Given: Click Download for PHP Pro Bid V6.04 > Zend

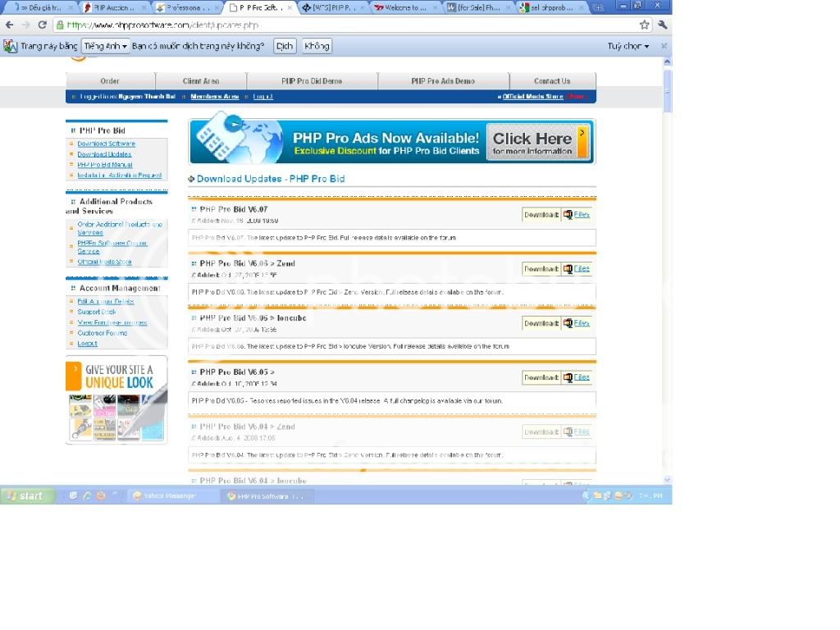Looking at the screenshot, I should (x=541, y=431).
